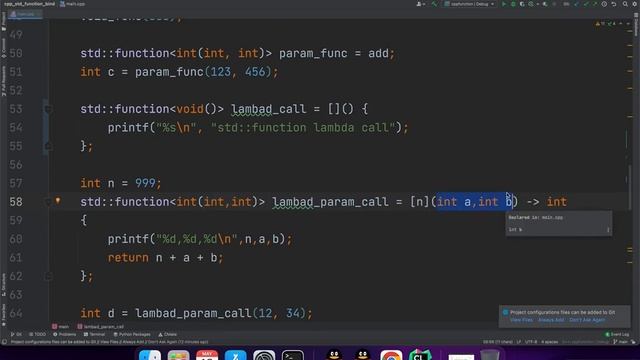The height and width of the screenshot is (360, 640).
Task: Open the Trash in the Dock
Action: tap(490, 355)
